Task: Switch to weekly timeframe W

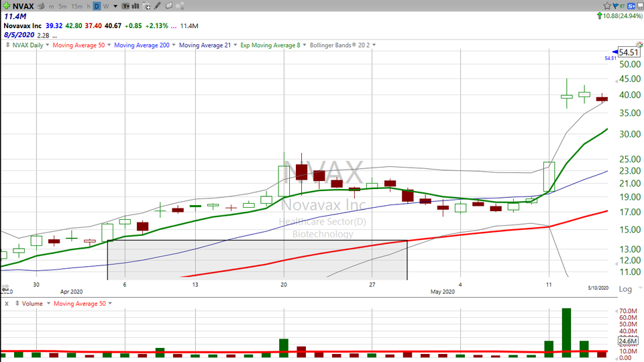Action: pos(106,6)
